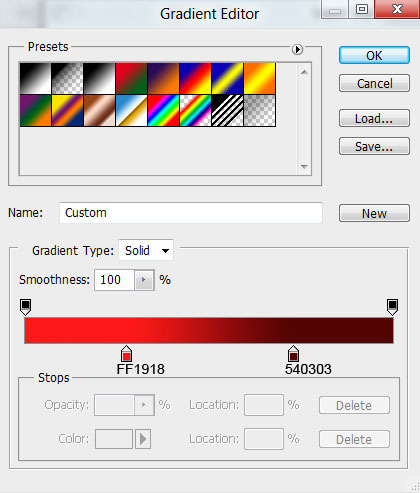
Task: Select the 540303 dark red color stop
Action: tap(293, 354)
